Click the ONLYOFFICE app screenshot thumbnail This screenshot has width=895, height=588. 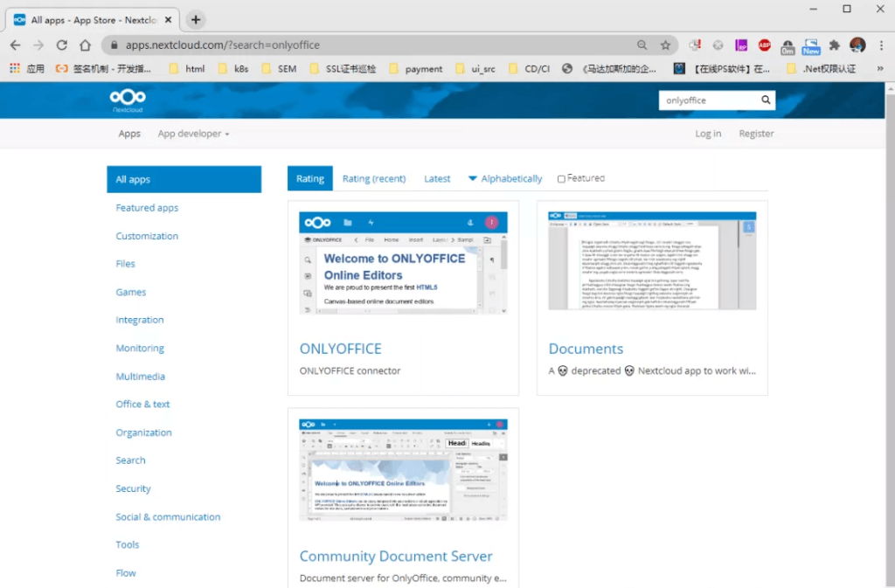pos(403,263)
